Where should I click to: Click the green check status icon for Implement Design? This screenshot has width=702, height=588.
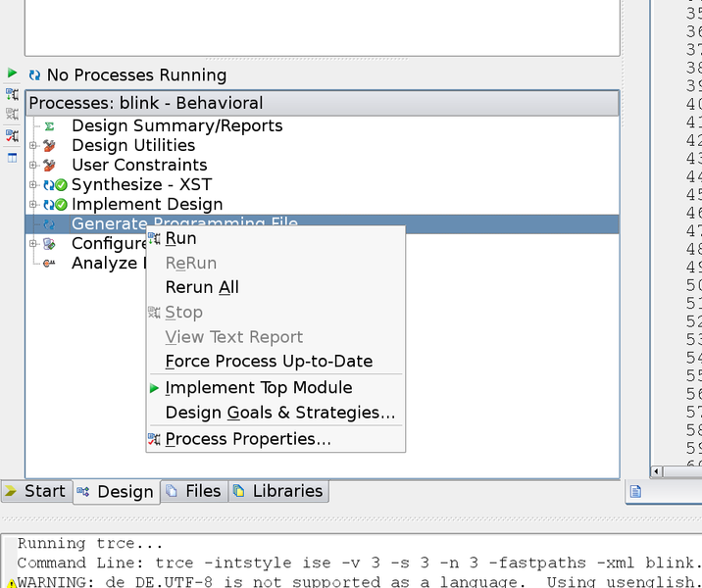tap(61, 205)
